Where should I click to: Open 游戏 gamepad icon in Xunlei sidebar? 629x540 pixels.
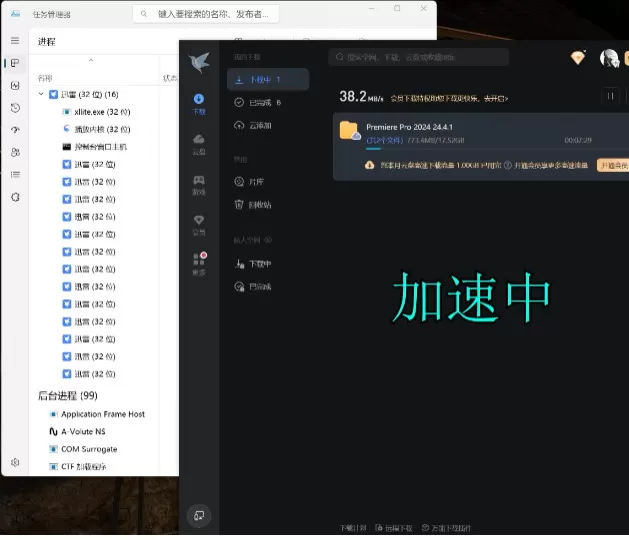pos(199,185)
